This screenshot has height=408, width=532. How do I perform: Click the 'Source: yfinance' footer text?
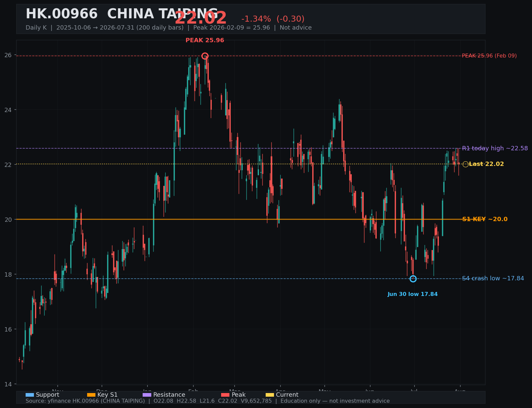point(207,401)
